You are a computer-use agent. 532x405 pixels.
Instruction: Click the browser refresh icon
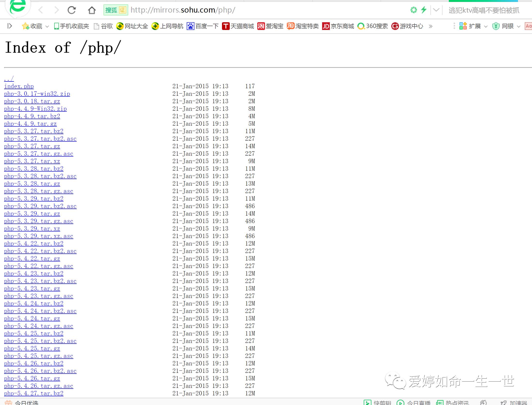coord(72,10)
